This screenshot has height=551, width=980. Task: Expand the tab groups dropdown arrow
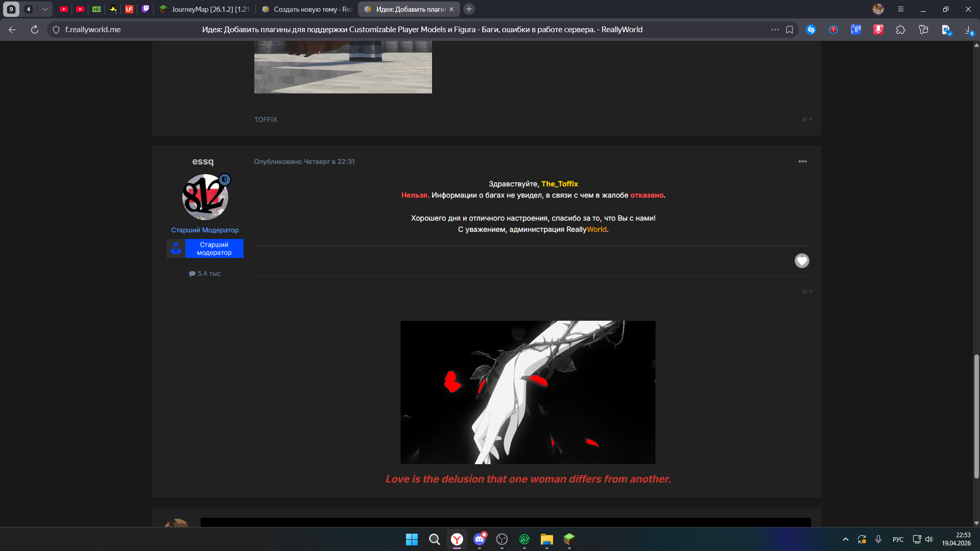point(45,9)
